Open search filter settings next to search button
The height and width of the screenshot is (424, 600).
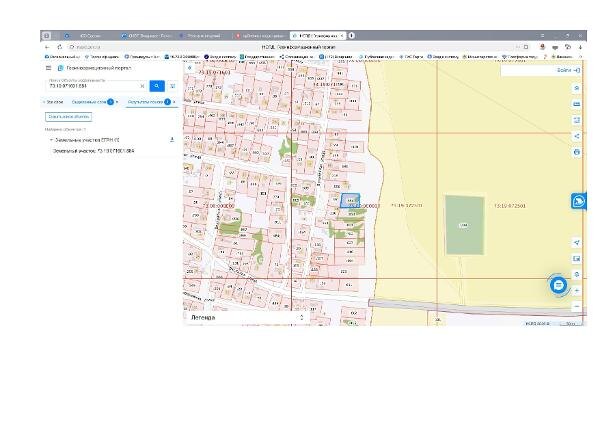click(x=173, y=86)
